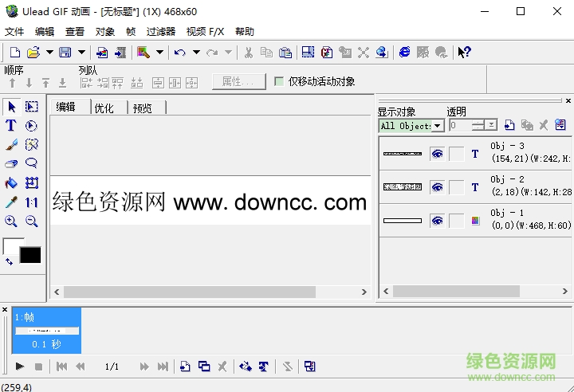Open the 文件 menu
The width and height of the screenshot is (574, 392).
[x=14, y=32]
